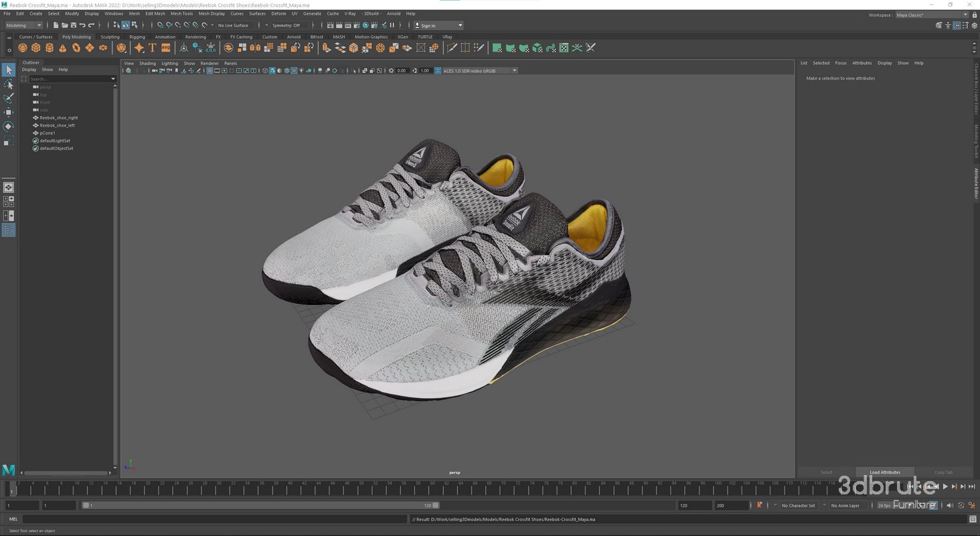The image size is (980, 536).
Task: Select the Multi-Cut tool icon
Action: tap(451, 48)
